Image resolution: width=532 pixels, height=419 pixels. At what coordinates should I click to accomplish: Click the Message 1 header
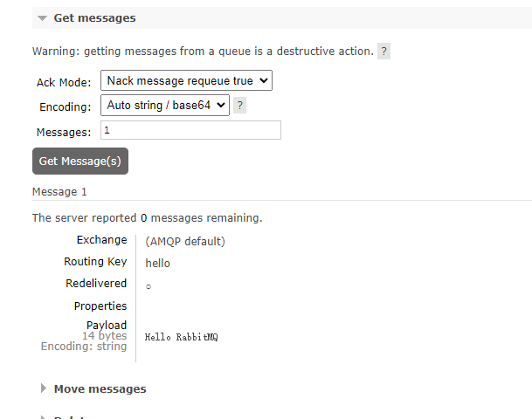click(x=59, y=192)
